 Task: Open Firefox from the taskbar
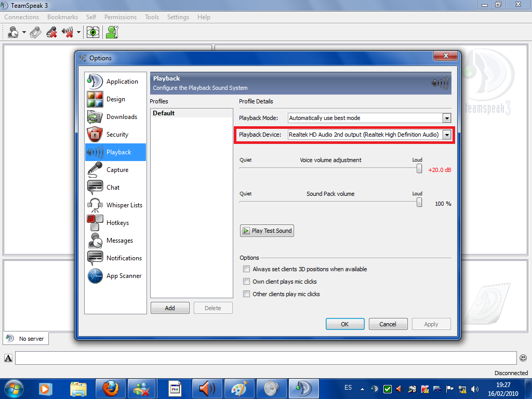click(x=111, y=389)
